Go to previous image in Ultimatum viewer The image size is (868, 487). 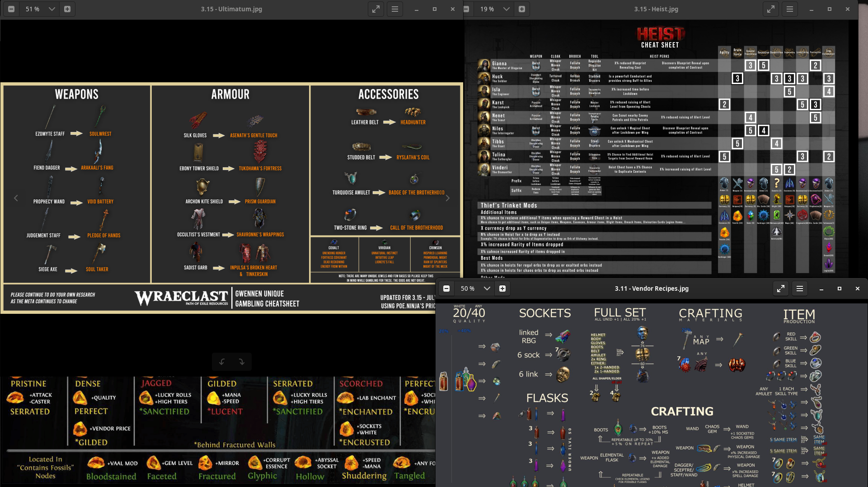point(16,198)
